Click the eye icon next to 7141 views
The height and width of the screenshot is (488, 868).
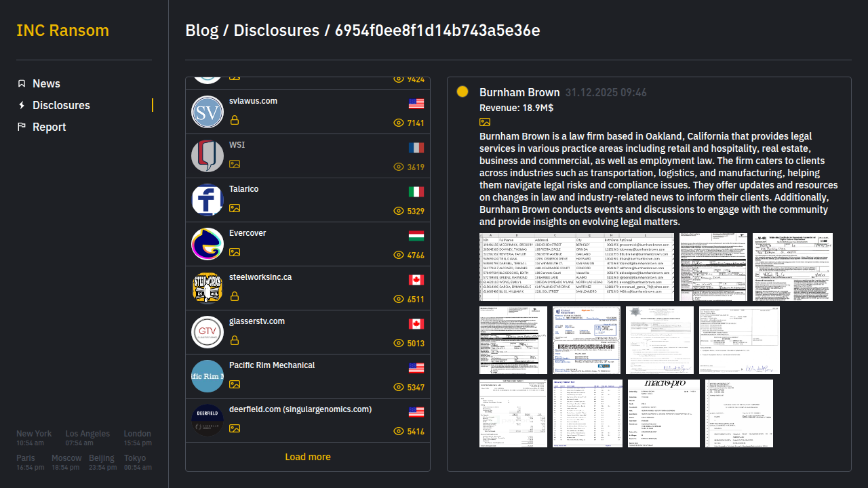coord(399,123)
